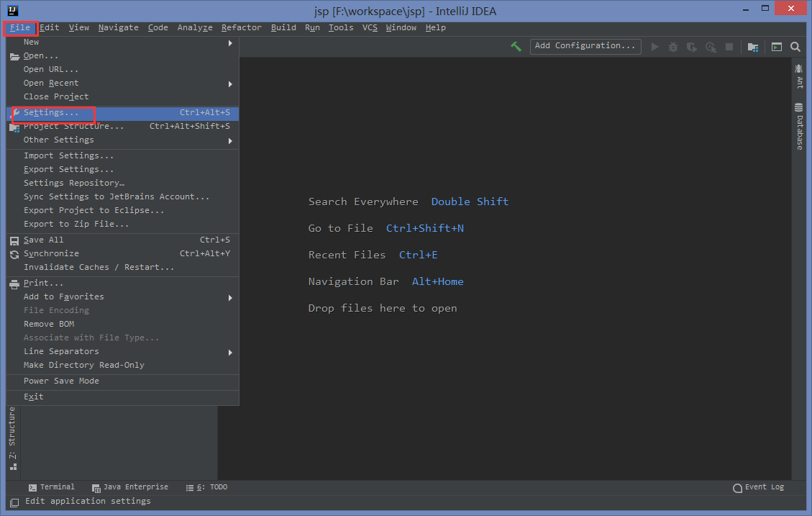
Task: Open the Edit menu
Action: click(50, 28)
